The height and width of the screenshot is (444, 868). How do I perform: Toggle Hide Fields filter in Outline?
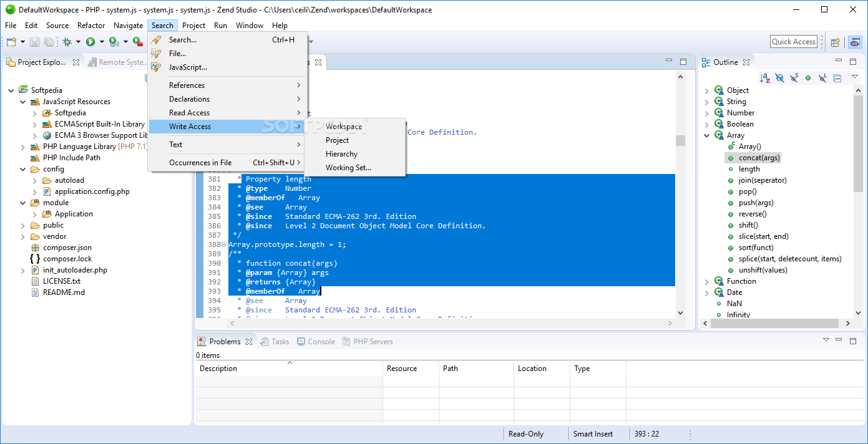coord(779,78)
